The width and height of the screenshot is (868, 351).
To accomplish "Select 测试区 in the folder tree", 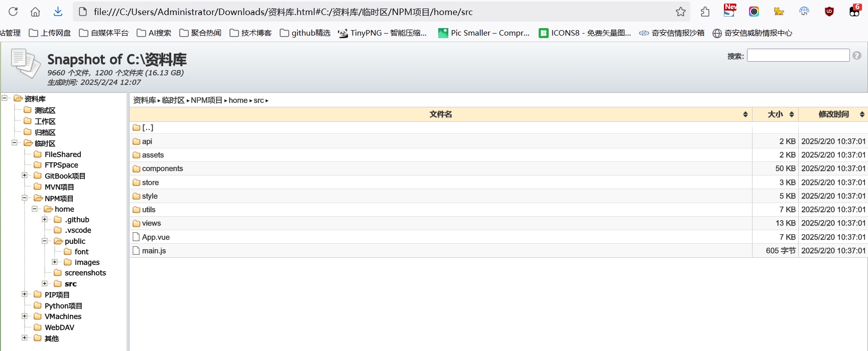I will 45,110.
